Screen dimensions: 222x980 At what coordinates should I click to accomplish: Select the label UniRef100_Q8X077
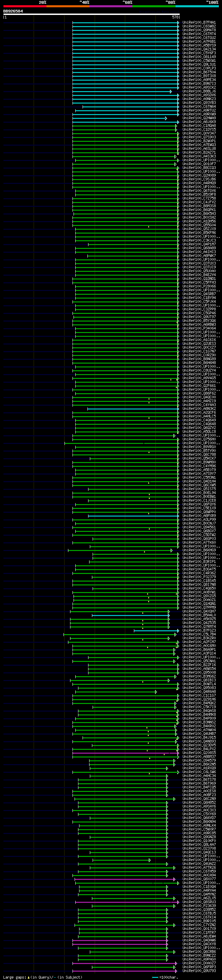[x=199, y=879]
